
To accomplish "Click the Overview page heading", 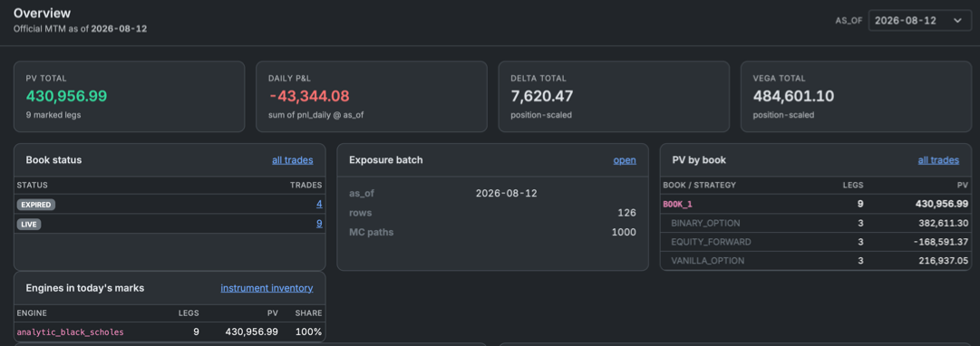I will pyautogui.click(x=42, y=13).
